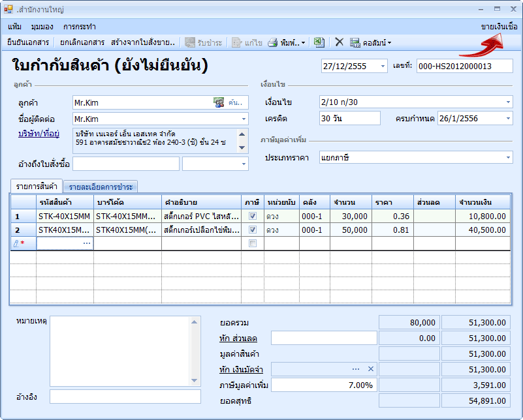Click ยืนยันเอกสาร to confirm the document
Screen dimensions: 523x420
point(28,42)
